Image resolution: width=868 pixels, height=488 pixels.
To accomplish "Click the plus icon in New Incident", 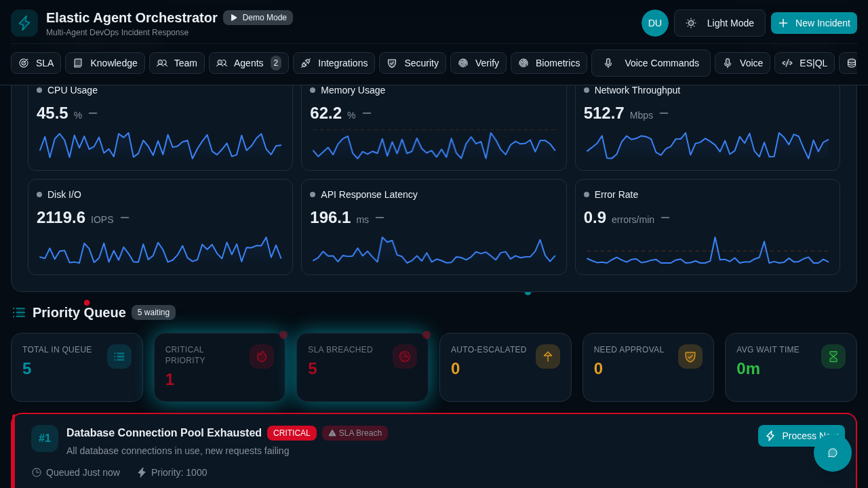I will [783, 23].
